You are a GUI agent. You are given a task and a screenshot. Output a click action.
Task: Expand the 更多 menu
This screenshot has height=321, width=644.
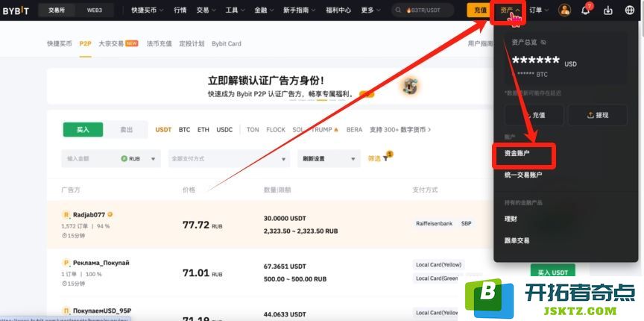[x=371, y=10]
